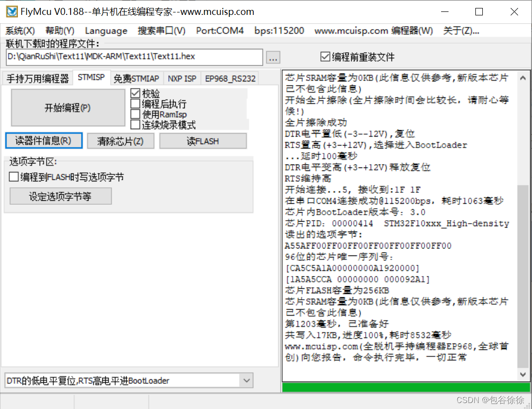The height and width of the screenshot is (409, 532).
Task: Click log line '芯片内BootLoader版本号: 3.0'
Action: click(355, 212)
